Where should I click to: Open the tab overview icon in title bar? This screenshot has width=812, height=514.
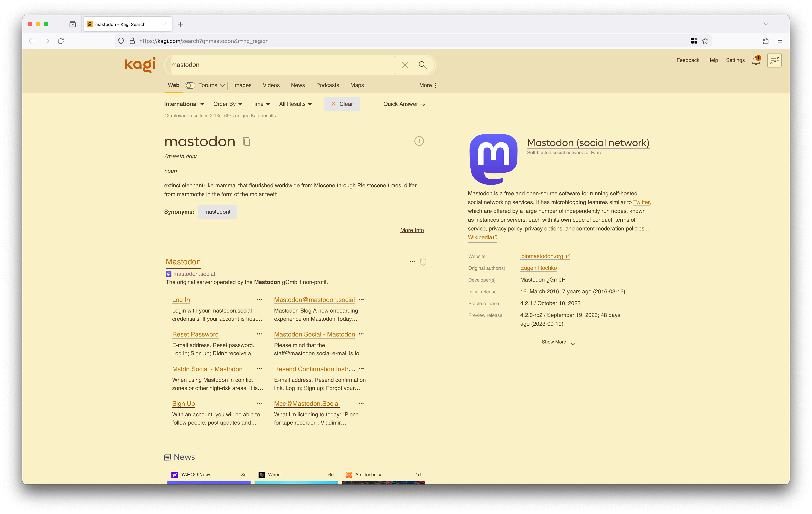click(x=73, y=24)
